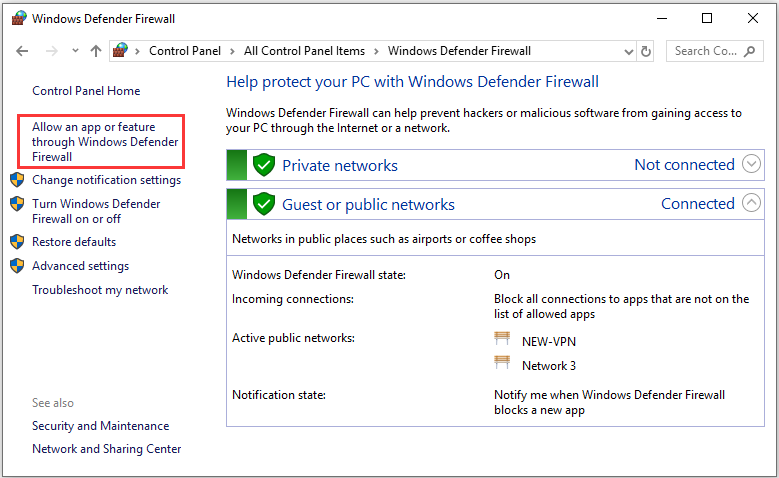Open Allow an app or feature link

tap(105, 142)
